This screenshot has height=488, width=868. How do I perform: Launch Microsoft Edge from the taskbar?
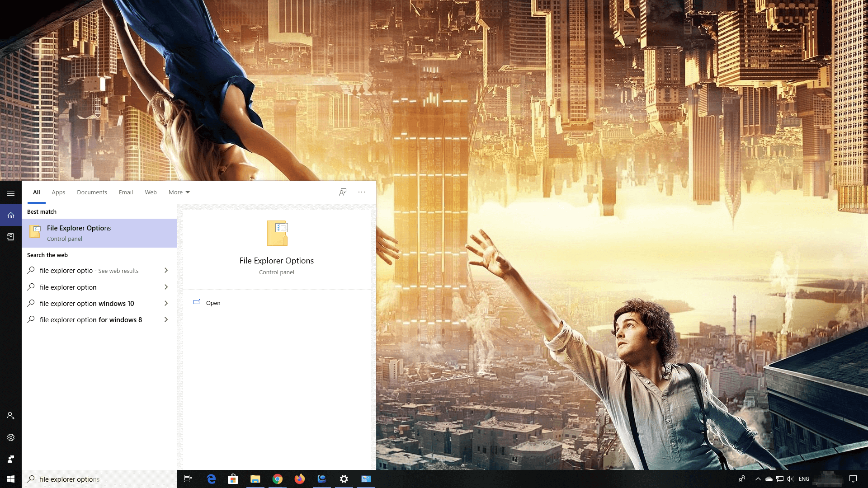(x=211, y=479)
